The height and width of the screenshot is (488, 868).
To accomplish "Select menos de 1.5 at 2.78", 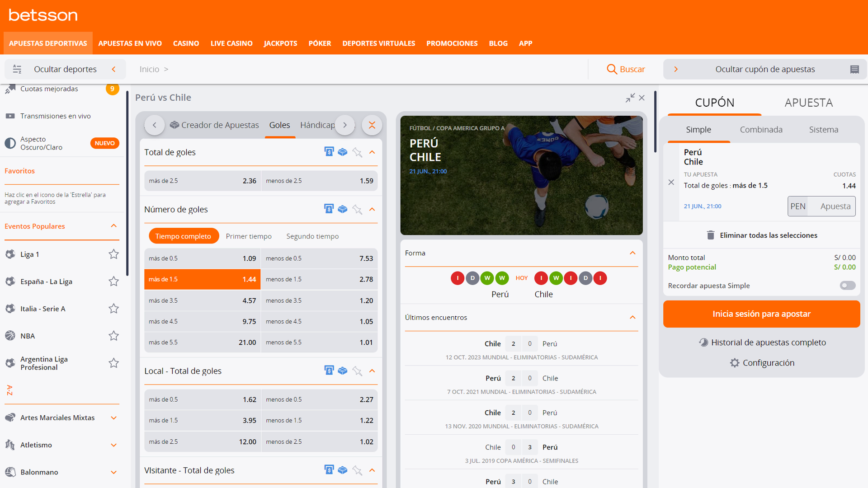I will click(320, 279).
